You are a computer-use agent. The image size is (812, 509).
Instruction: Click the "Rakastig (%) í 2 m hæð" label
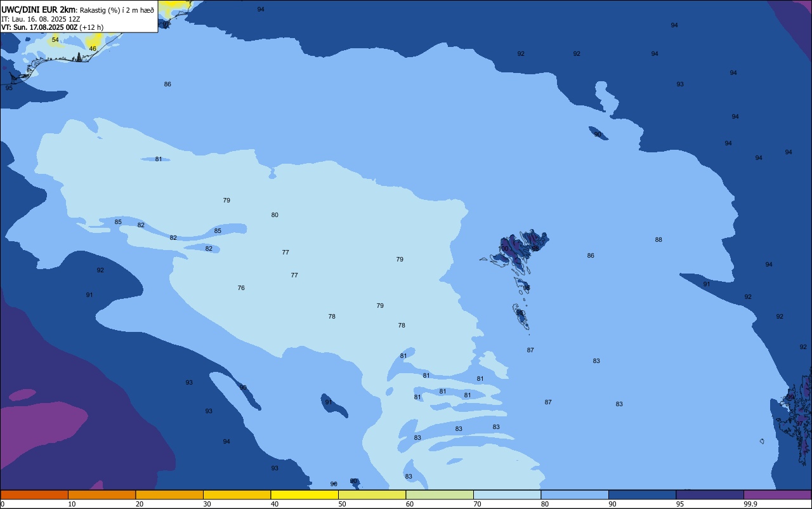117,10
